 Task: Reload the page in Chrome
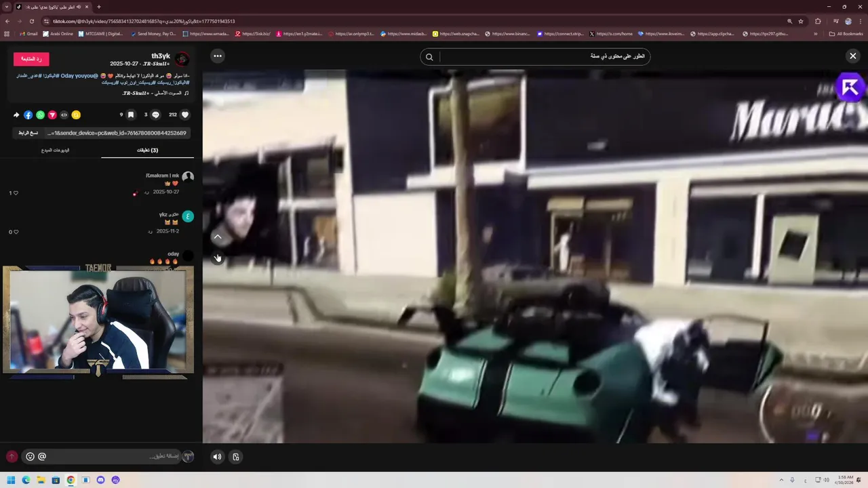31,21
